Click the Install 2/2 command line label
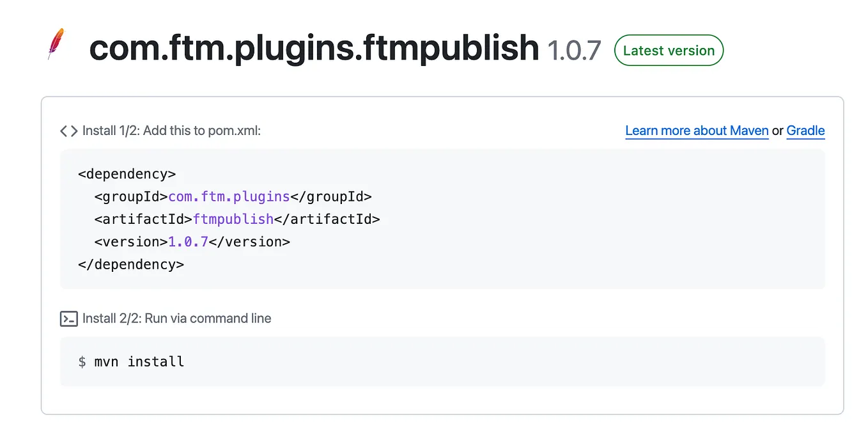Image resolution: width=868 pixels, height=442 pixels. click(x=176, y=318)
